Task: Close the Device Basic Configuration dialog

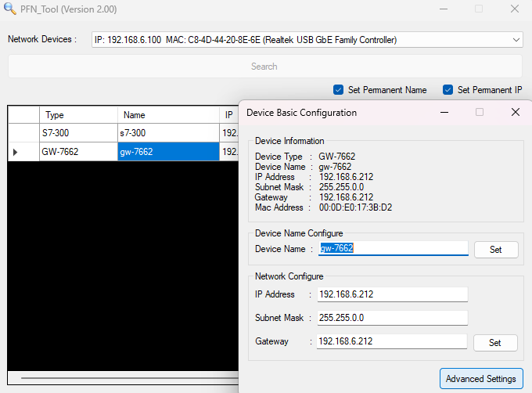Action: click(x=515, y=112)
